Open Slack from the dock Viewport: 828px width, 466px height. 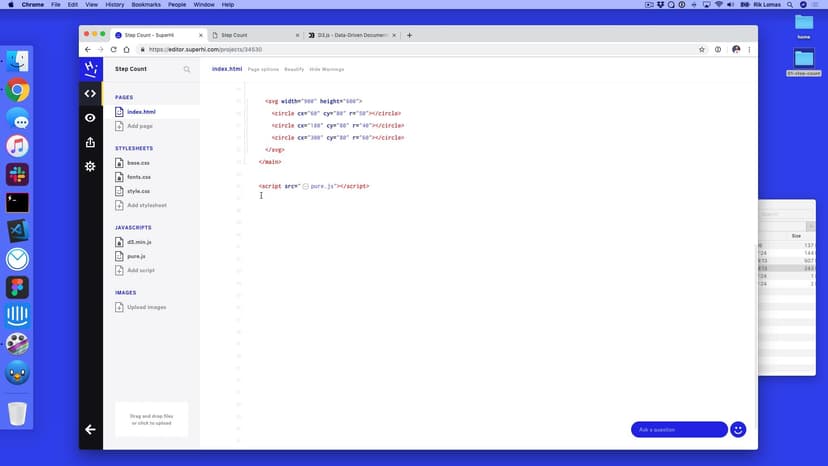click(x=17, y=174)
